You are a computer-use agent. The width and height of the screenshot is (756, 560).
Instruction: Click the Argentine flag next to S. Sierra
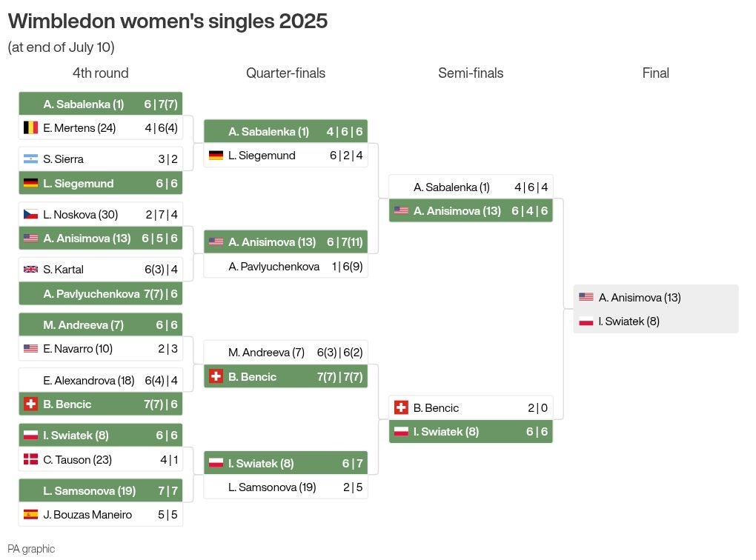point(30,159)
